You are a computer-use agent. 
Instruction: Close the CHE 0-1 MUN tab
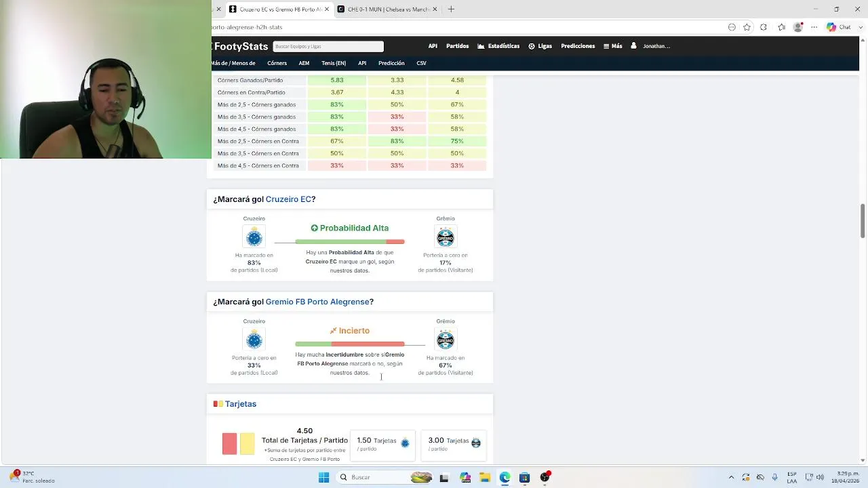point(435,9)
